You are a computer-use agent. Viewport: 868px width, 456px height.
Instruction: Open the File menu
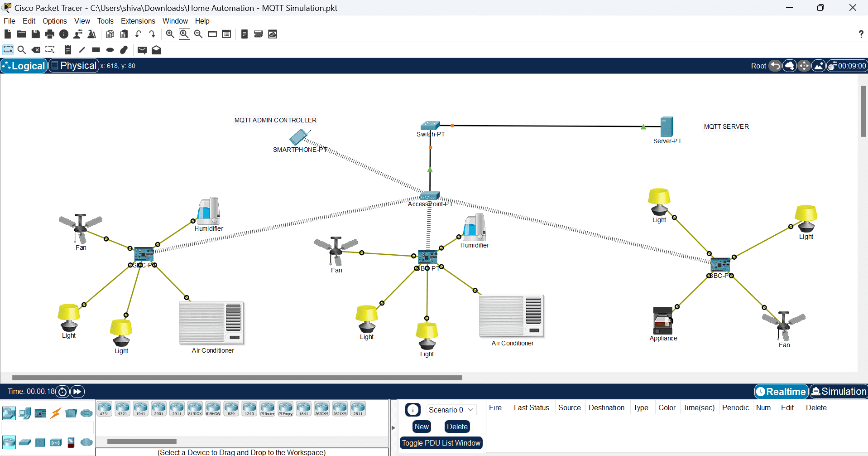coord(10,21)
